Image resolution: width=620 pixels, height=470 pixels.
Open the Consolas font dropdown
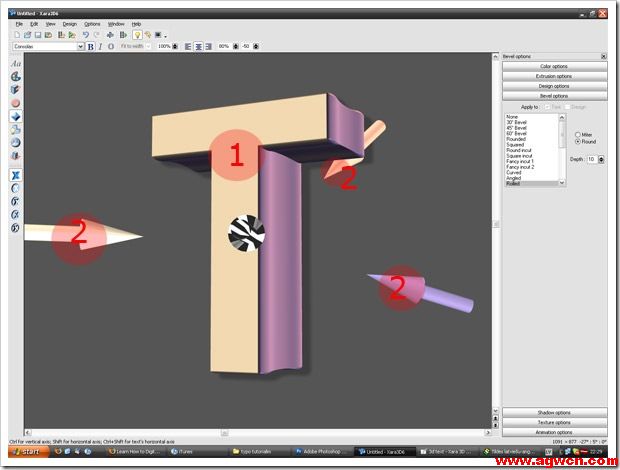click(x=48, y=46)
